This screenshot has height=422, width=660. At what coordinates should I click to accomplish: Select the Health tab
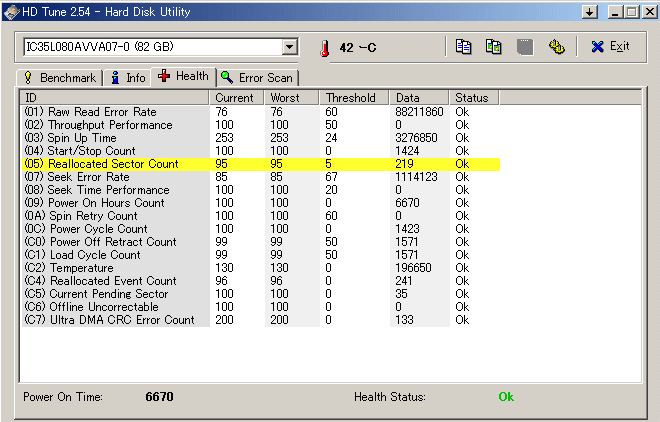(184, 77)
